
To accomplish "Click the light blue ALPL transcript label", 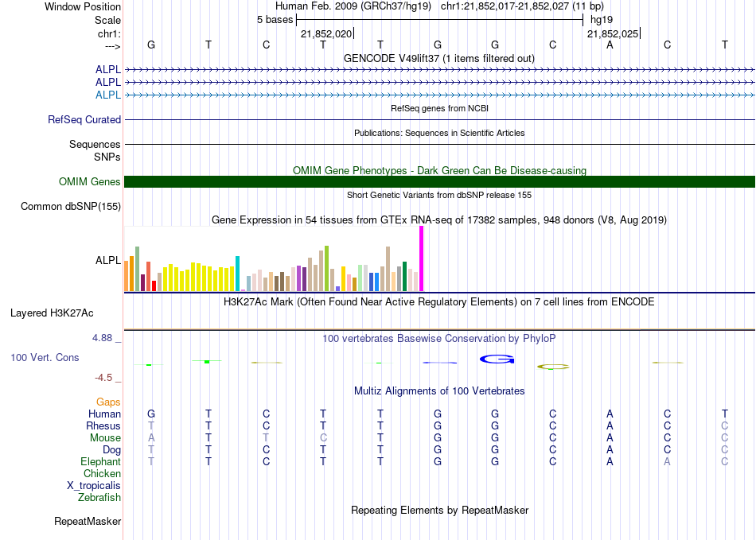I will click(x=108, y=95).
